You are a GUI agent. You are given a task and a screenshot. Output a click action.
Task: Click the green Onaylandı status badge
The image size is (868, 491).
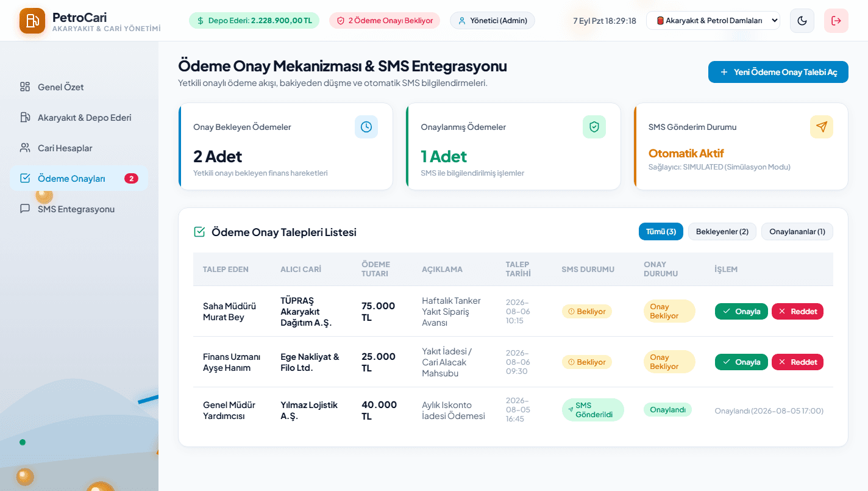668,410
